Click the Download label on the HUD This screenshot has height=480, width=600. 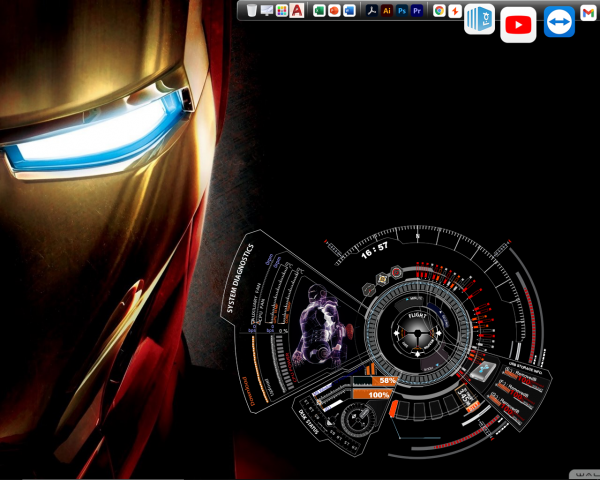pyautogui.click(x=248, y=391)
